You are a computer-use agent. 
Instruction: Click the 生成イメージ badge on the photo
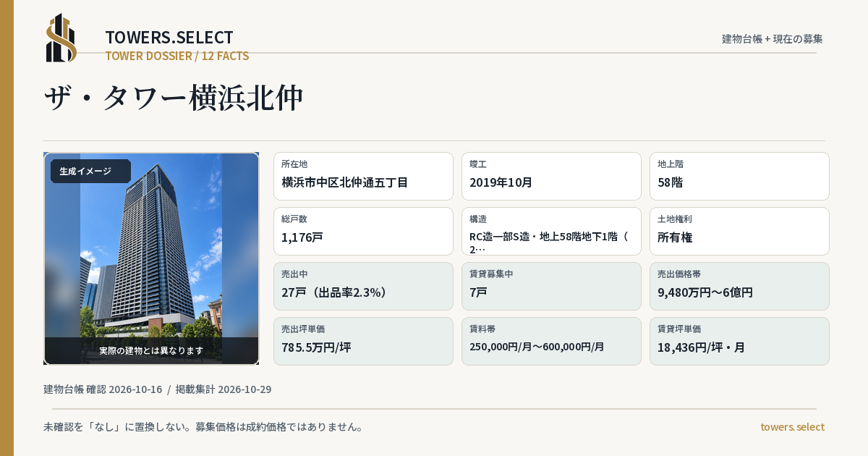pos(90,172)
